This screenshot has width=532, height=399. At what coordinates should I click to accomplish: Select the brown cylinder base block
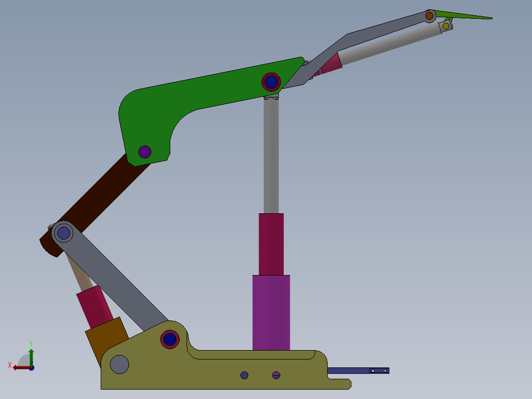(x=107, y=340)
